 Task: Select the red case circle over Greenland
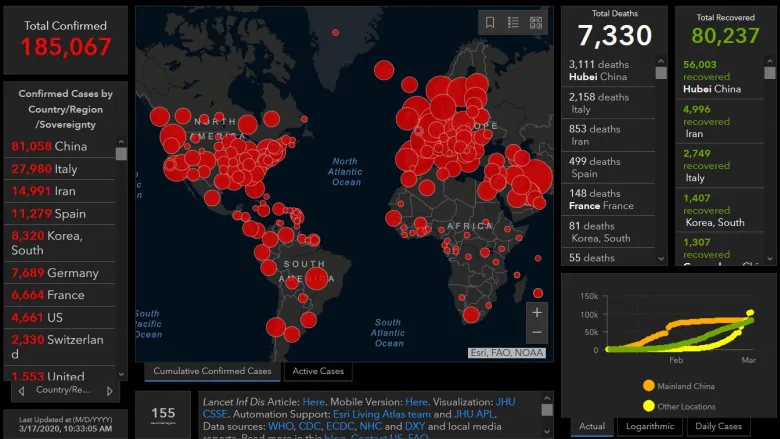(336, 32)
